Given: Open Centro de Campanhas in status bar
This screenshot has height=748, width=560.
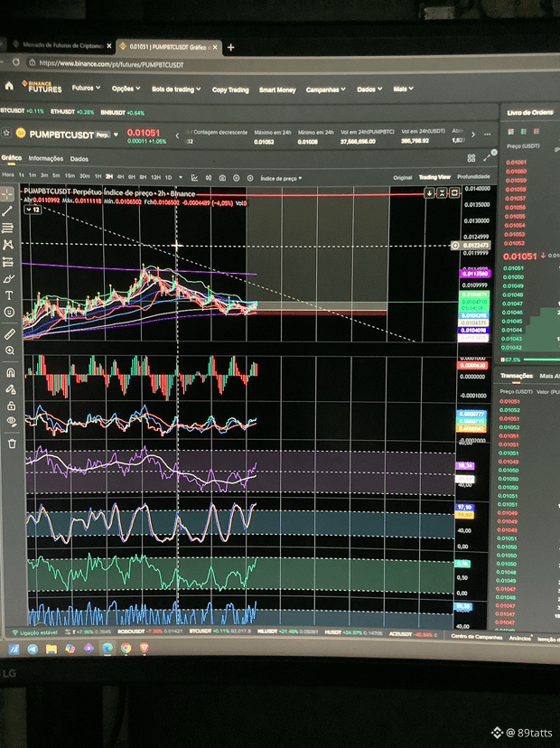Looking at the screenshot, I should [477, 636].
